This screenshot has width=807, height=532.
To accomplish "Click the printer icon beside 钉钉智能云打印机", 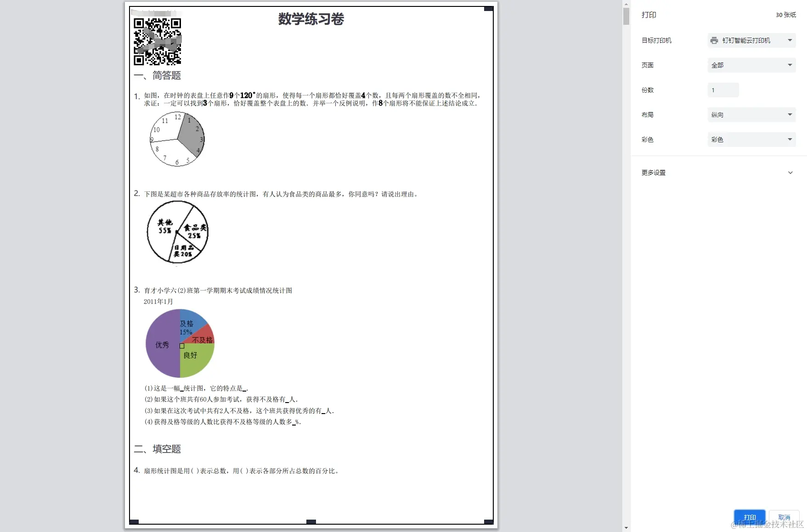I will [714, 40].
